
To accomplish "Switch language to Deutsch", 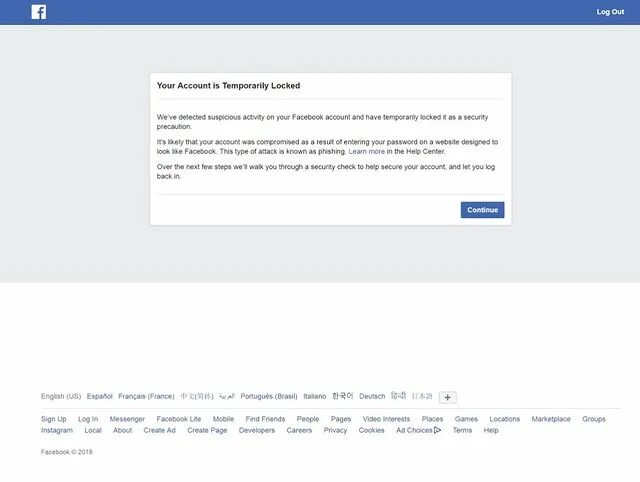I will [x=372, y=396].
